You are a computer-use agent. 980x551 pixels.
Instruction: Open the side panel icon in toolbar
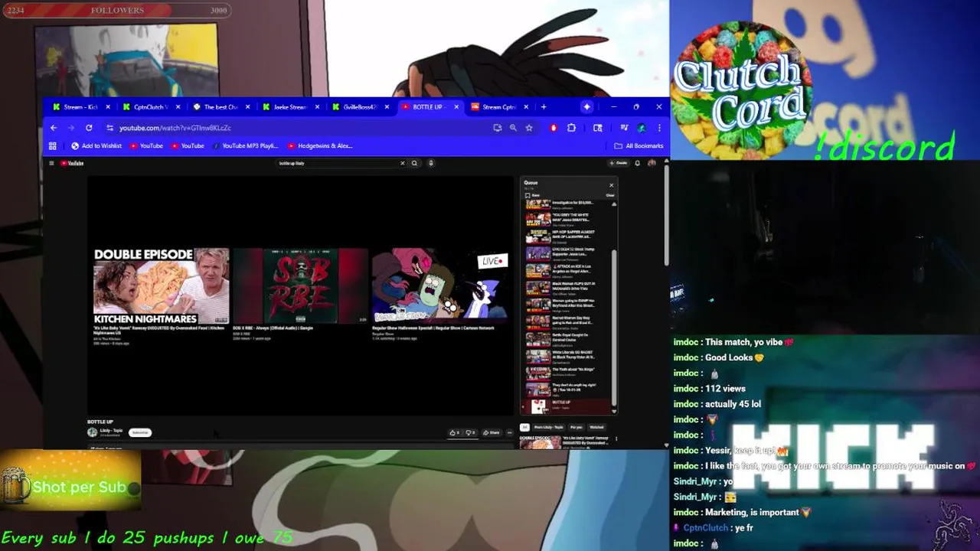point(598,128)
